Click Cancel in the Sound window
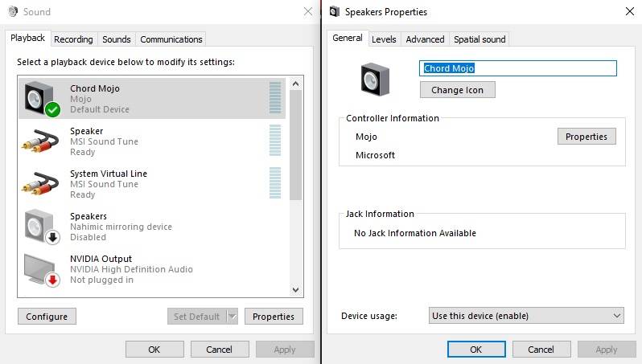 (x=219, y=350)
